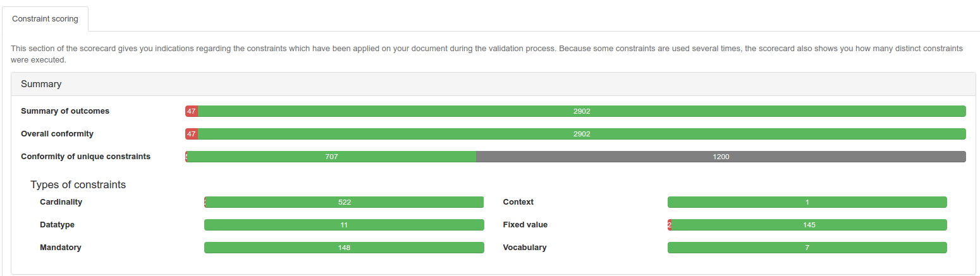Click the Datatype bar showing 11
The image size is (980, 276).
pos(344,225)
